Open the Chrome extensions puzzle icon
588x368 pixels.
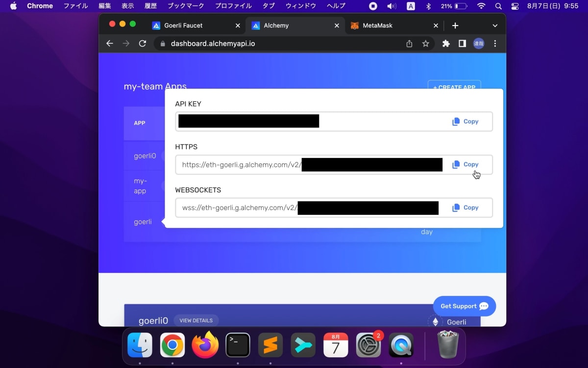(x=446, y=44)
